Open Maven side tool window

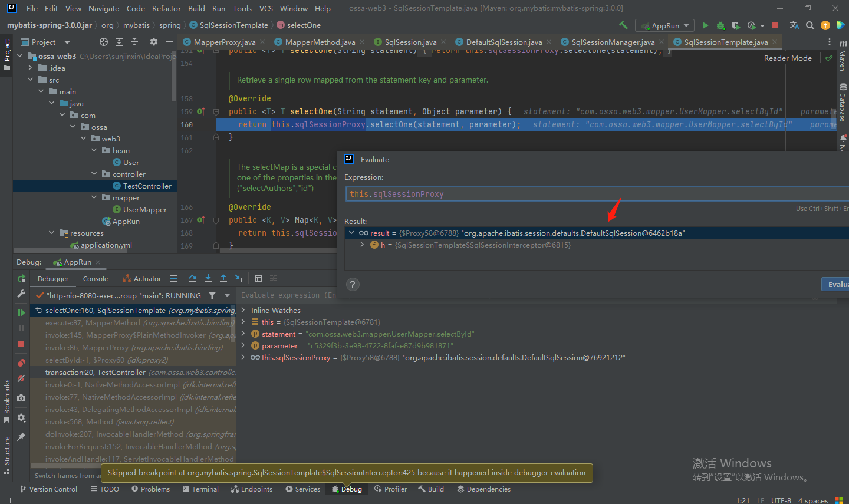click(843, 55)
